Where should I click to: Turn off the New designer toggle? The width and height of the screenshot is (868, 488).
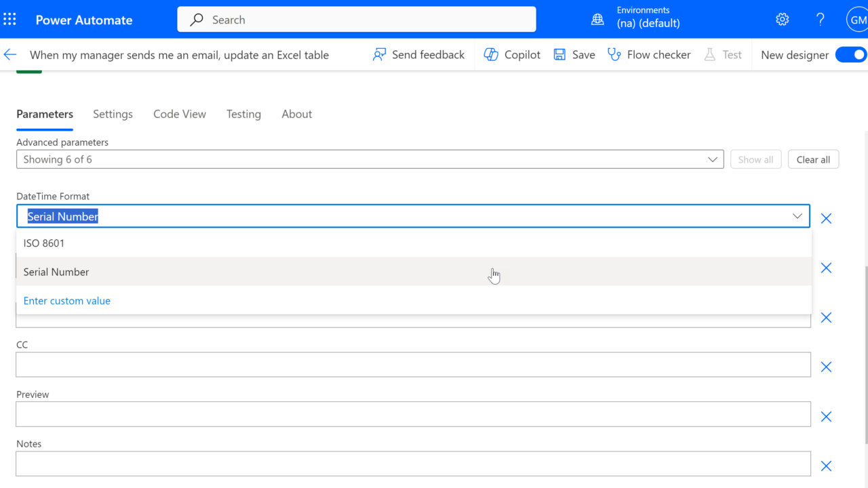[850, 55]
